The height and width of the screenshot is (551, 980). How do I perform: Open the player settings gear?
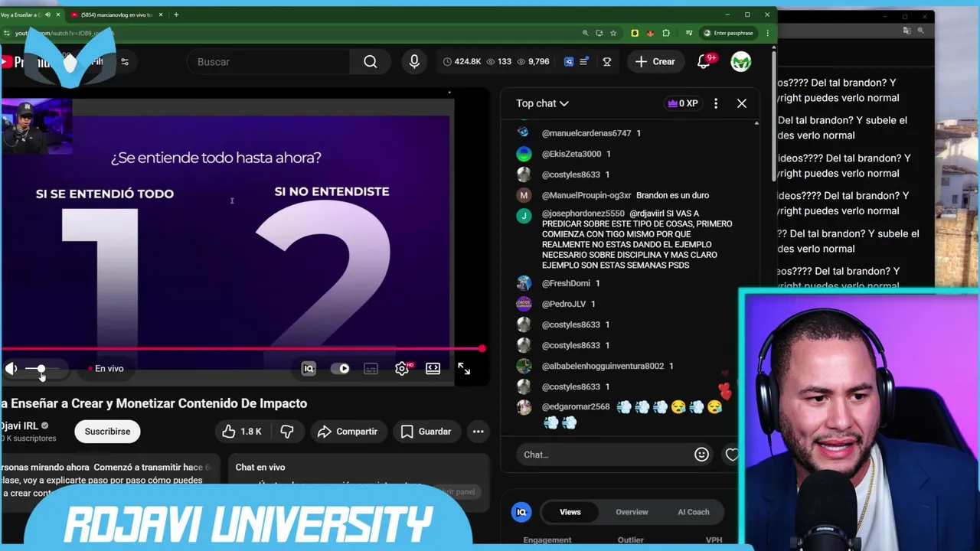(x=402, y=369)
